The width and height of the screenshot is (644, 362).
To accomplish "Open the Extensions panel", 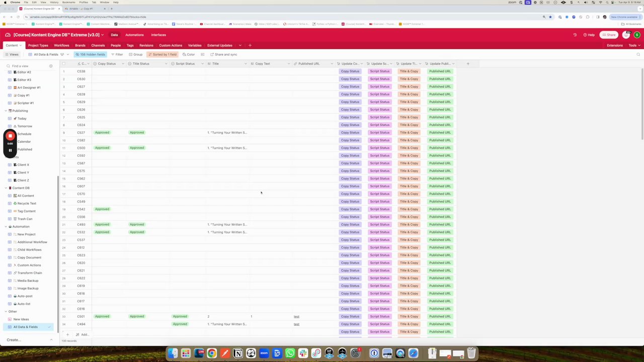I will (x=615, y=45).
